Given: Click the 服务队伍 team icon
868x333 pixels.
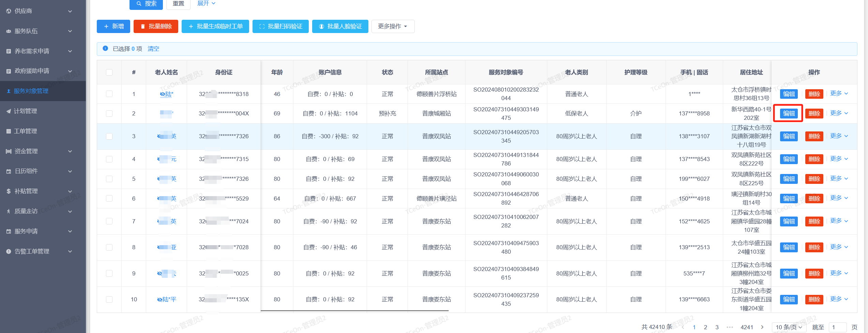Looking at the screenshot, I should 9,31.
